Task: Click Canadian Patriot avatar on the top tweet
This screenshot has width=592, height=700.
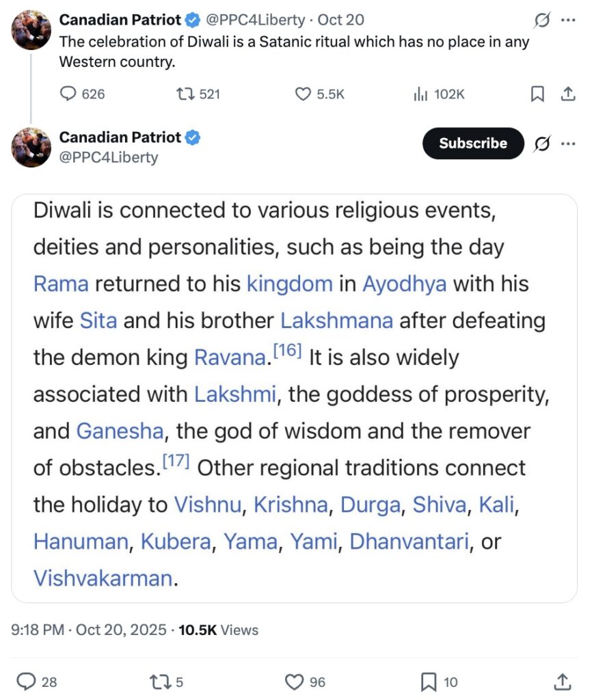Action: click(x=31, y=30)
